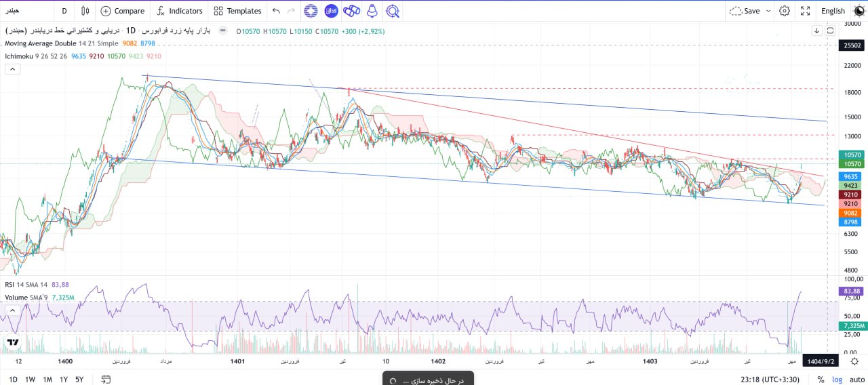
Task: Toggle log scale on price axis
Action: click(x=838, y=380)
